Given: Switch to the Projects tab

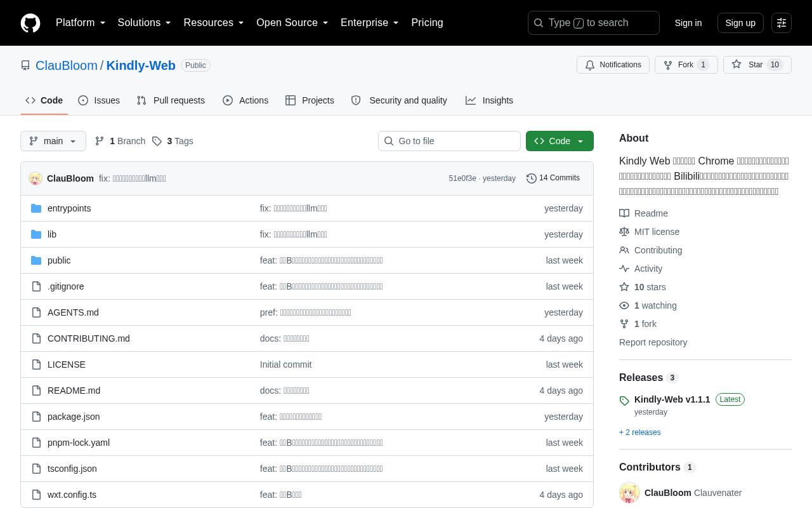Looking at the screenshot, I should click(x=310, y=100).
